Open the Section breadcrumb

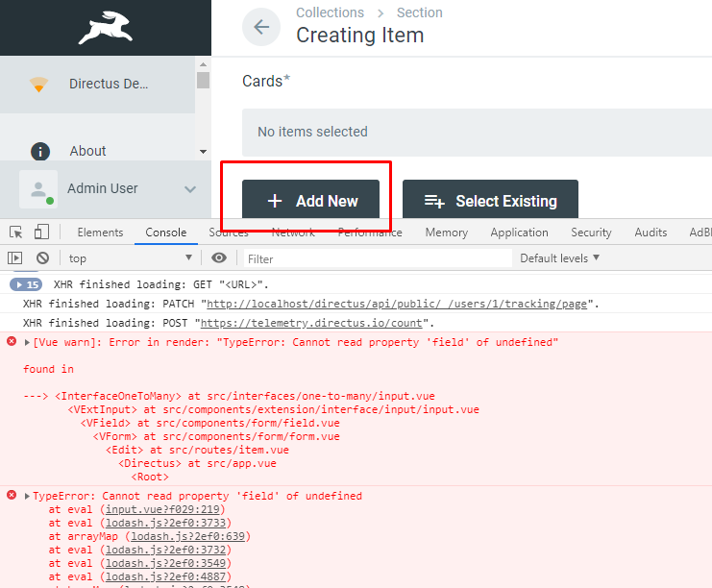[x=420, y=12]
